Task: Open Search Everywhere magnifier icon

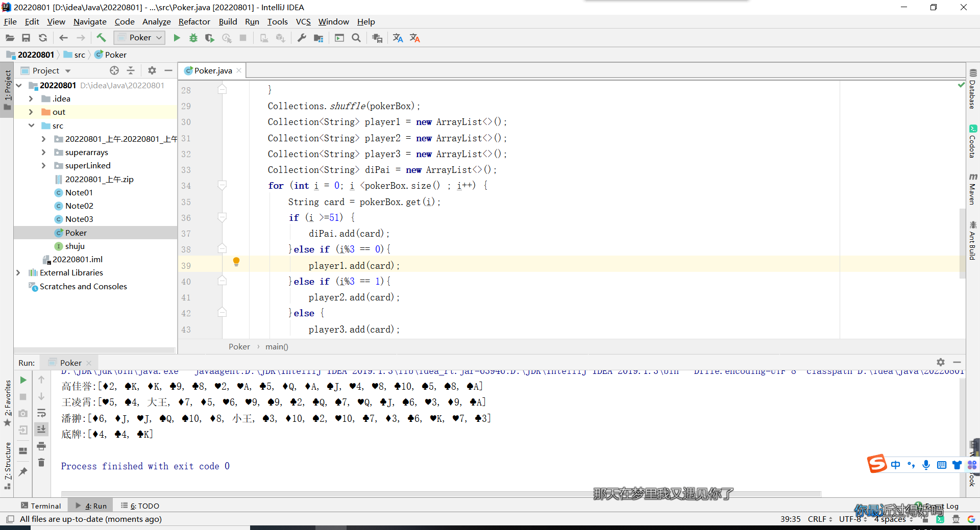Action: coord(356,38)
